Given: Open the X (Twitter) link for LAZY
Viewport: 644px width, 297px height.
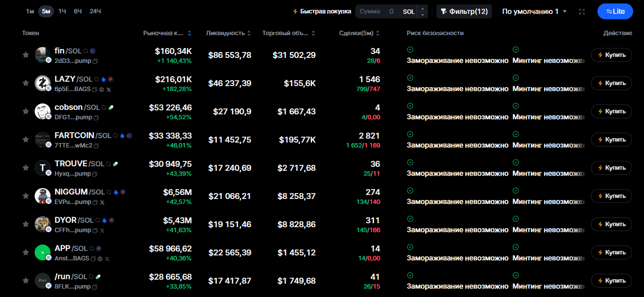Looking at the screenshot, I should (107, 90).
